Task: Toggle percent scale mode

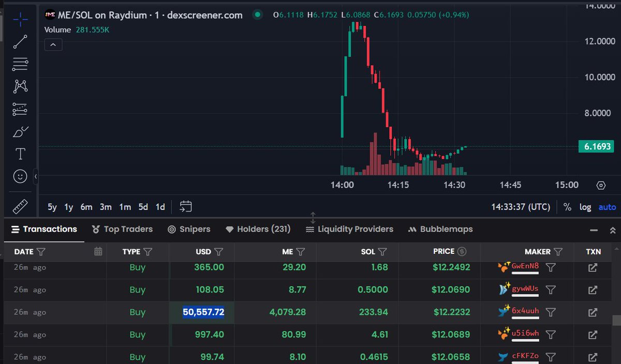Action: (x=567, y=207)
